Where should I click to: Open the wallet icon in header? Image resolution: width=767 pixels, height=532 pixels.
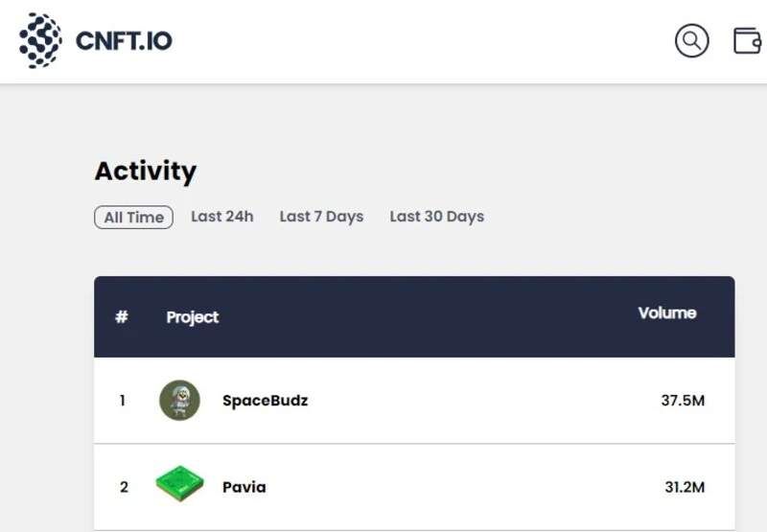[x=747, y=40]
